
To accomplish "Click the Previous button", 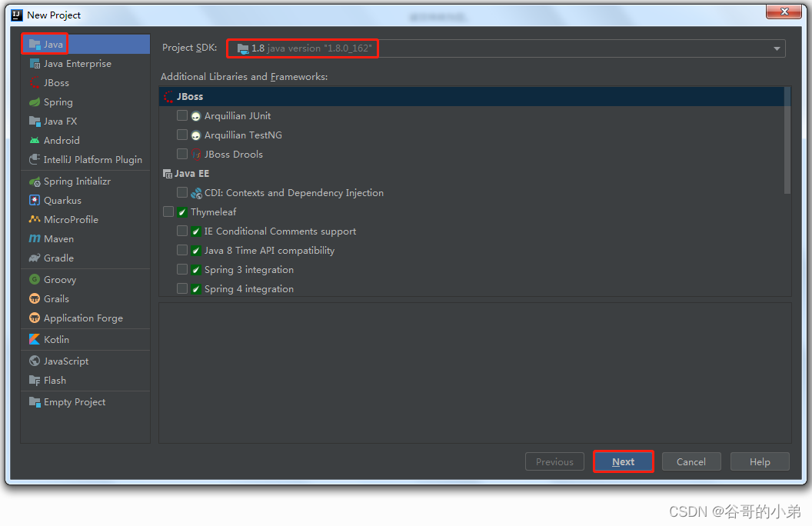I will pyautogui.click(x=554, y=462).
